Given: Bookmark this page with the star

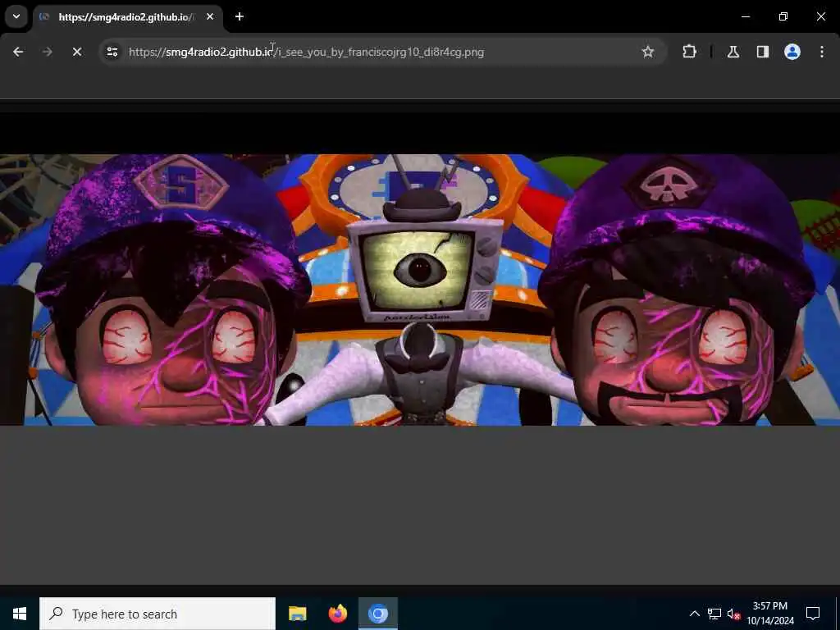Looking at the screenshot, I should [x=648, y=52].
